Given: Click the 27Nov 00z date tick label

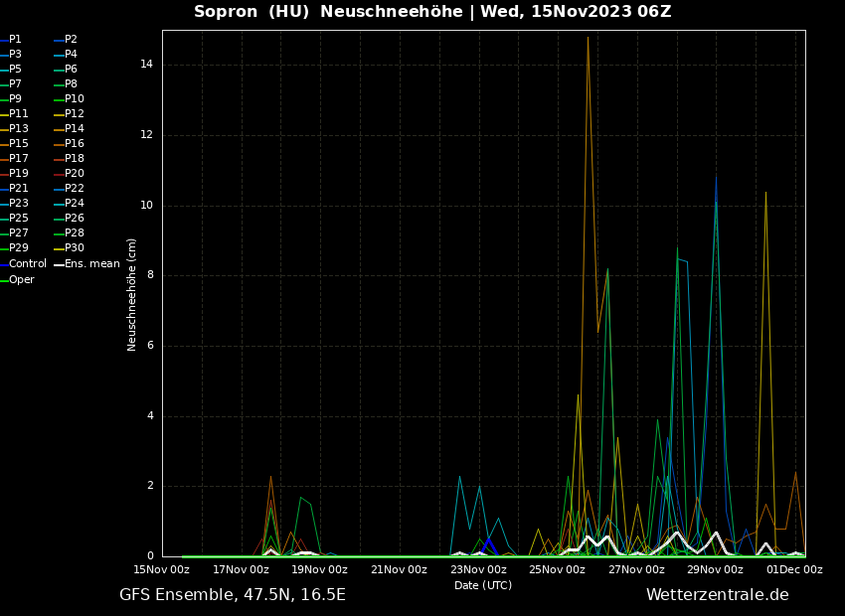Looking at the screenshot, I should (x=636, y=570).
